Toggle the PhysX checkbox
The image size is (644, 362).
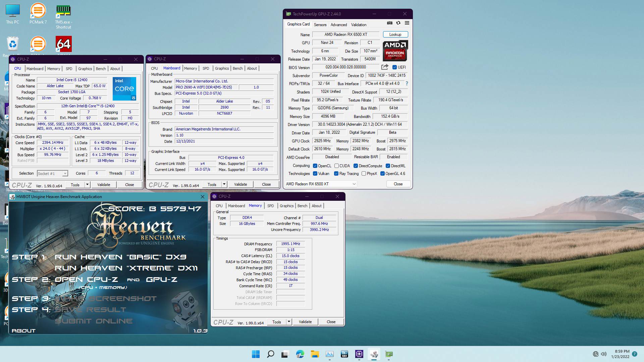pyautogui.click(x=364, y=174)
